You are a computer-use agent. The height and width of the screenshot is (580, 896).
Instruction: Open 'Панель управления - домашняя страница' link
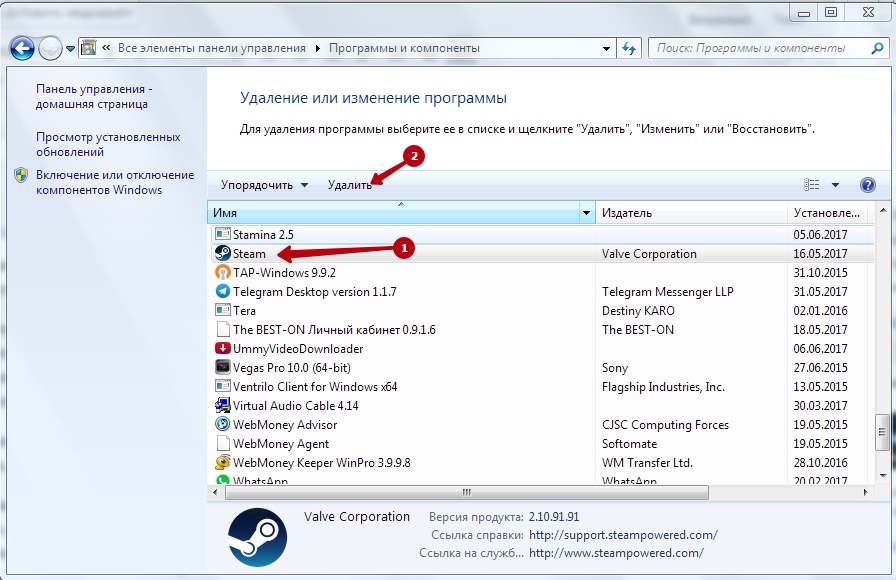(94, 97)
